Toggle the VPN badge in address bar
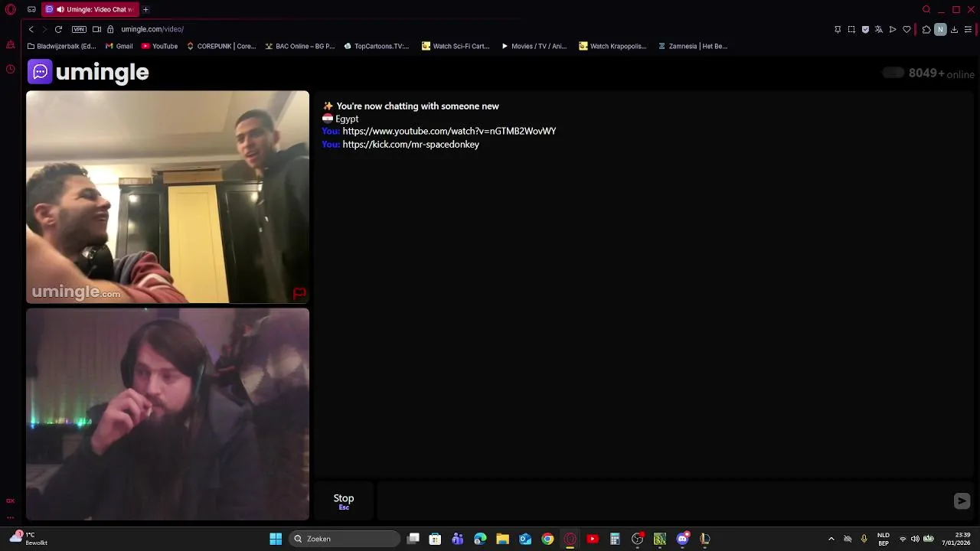This screenshot has height=551, width=980. [x=79, y=29]
